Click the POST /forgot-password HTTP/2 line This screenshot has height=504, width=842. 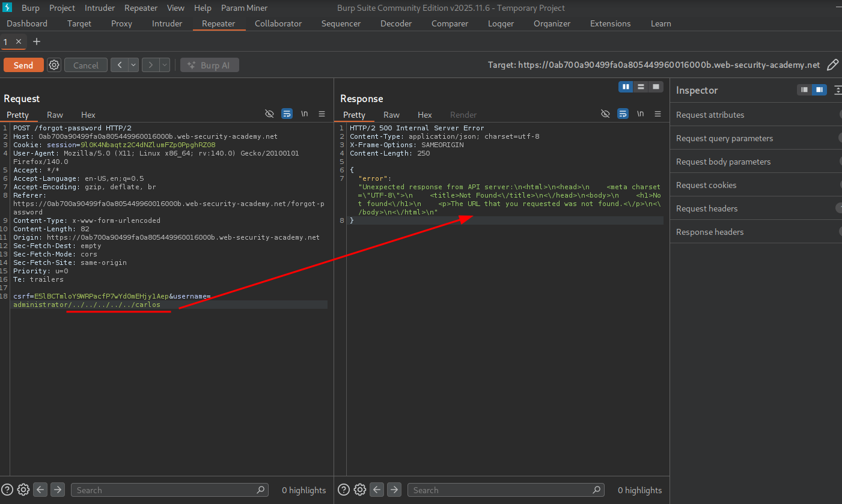(x=72, y=128)
